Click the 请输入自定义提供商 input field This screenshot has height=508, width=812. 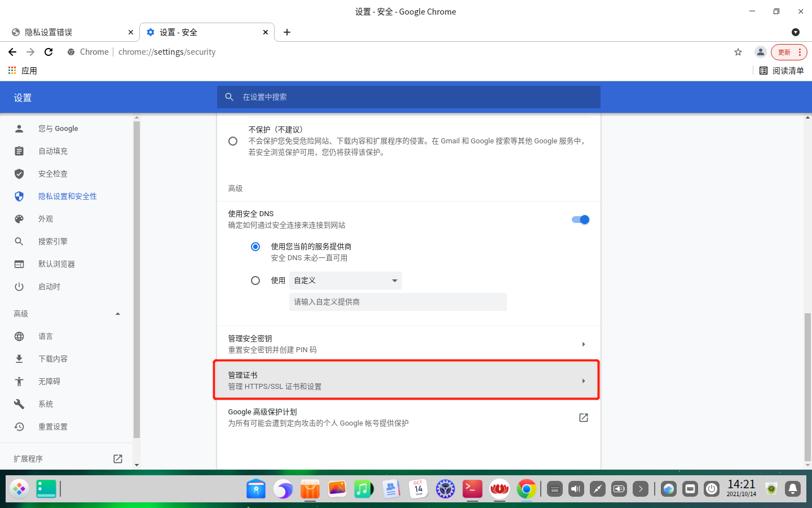pyautogui.click(x=398, y=302)
